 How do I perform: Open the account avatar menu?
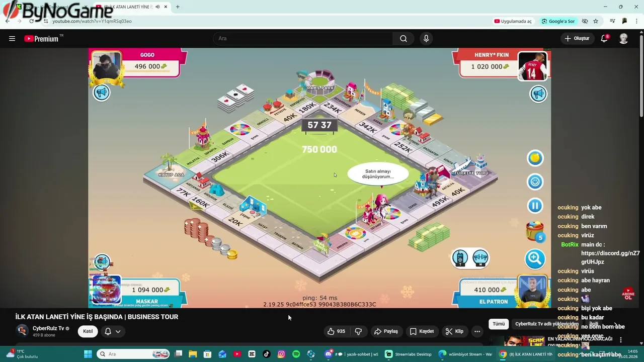coord(623,38)
